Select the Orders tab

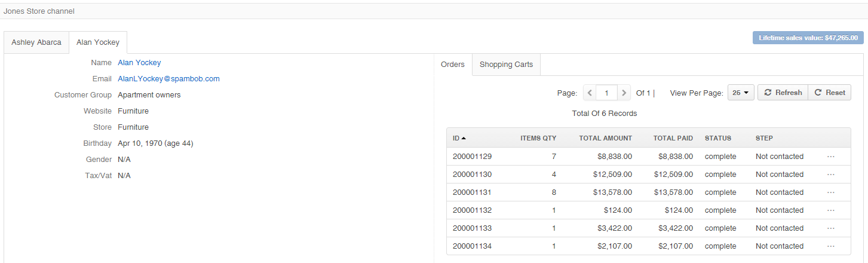pyautogui.click(x=453, y=65)
